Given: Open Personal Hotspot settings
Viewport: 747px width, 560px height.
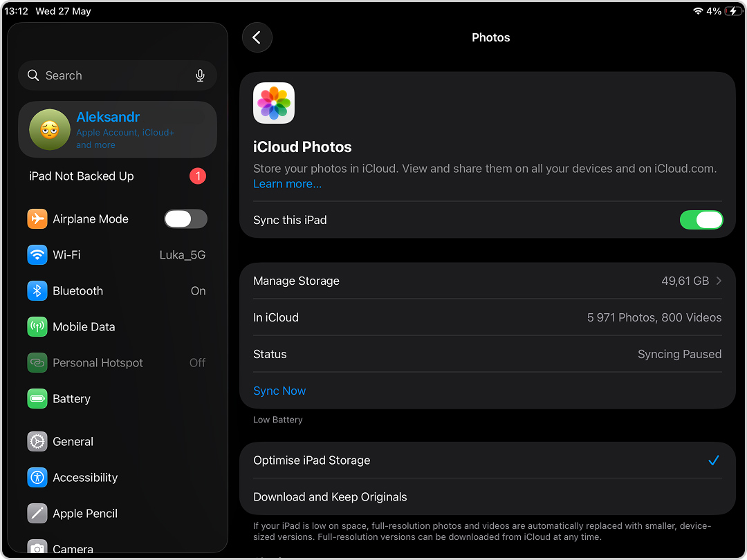Looking at the screenshot, I should pos(117,363).
